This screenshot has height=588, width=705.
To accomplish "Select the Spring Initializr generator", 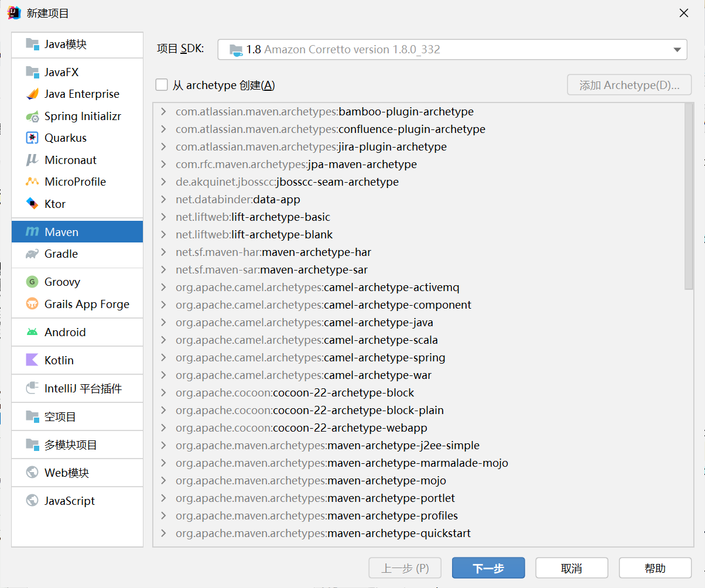I will click(x=81, y=115).
